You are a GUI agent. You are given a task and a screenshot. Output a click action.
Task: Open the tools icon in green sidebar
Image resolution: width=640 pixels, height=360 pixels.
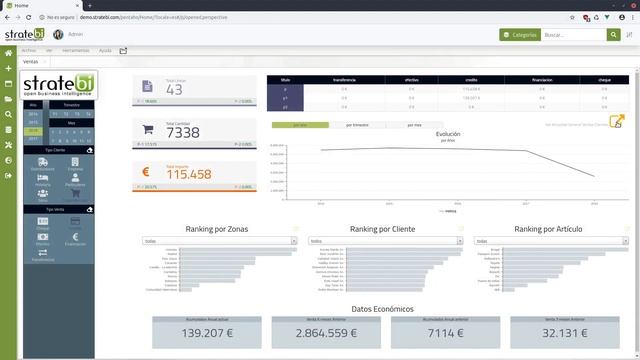tap(8, 145)
